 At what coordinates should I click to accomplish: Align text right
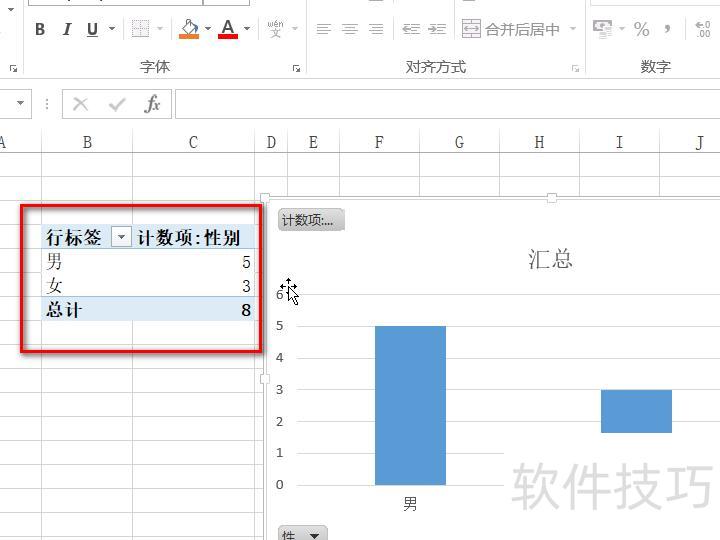[377, 29]
